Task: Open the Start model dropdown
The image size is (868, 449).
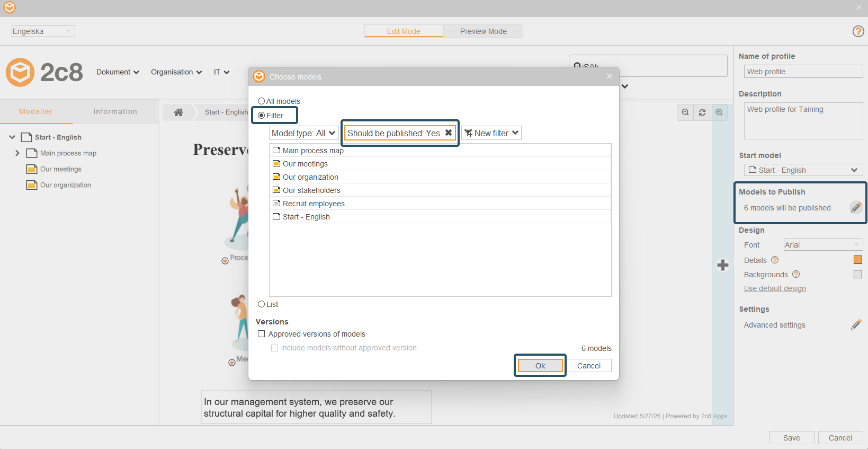Action: pyautogui.click(x=803, y=170)
